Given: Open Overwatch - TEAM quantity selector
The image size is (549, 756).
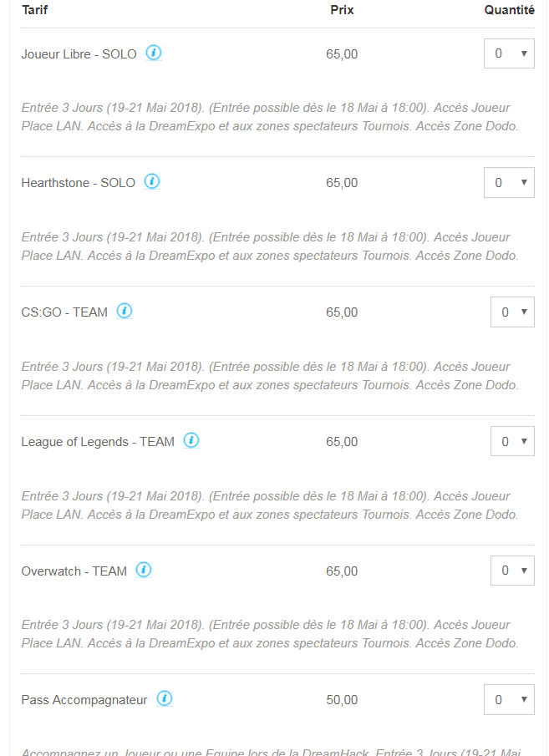Looking at the screenshot, I should coord(512,571).
